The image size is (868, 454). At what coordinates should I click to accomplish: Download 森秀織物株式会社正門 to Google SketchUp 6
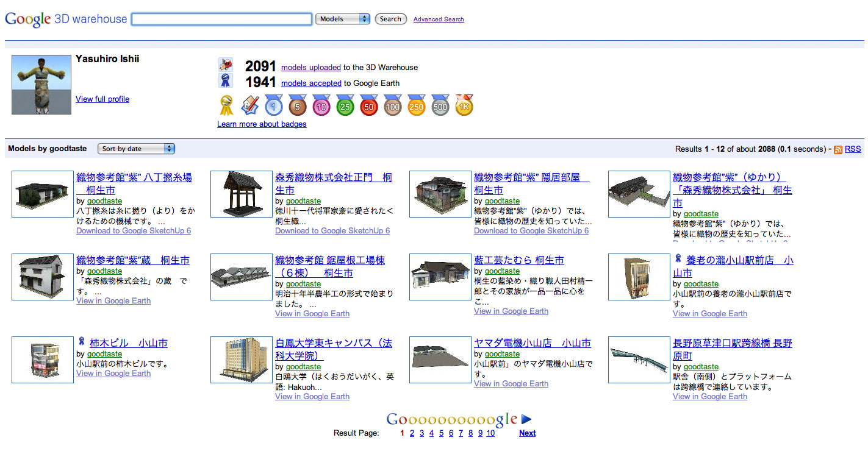(332, 231)
